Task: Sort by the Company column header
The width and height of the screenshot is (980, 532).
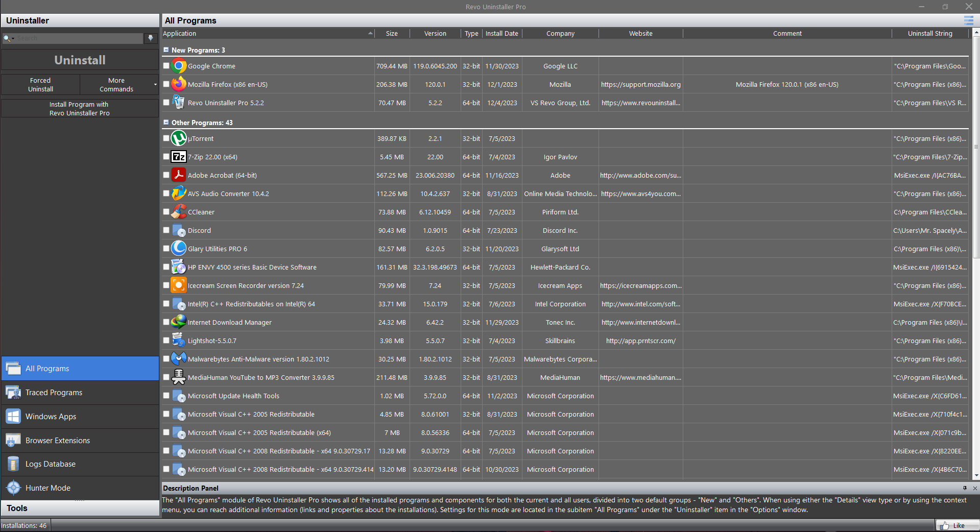Action: coord(560,34)
